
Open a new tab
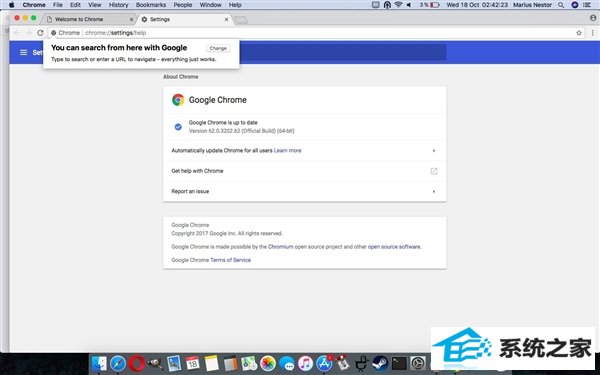coord(241,20)
